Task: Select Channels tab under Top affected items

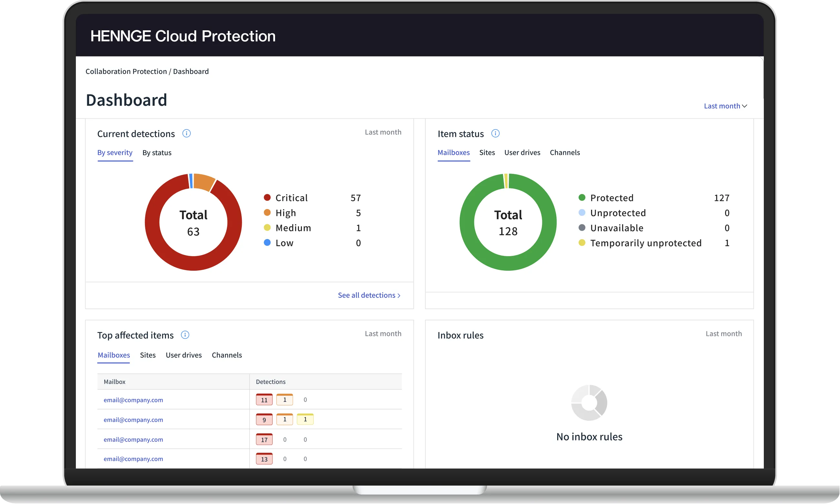Action: [x=227, y=355]
